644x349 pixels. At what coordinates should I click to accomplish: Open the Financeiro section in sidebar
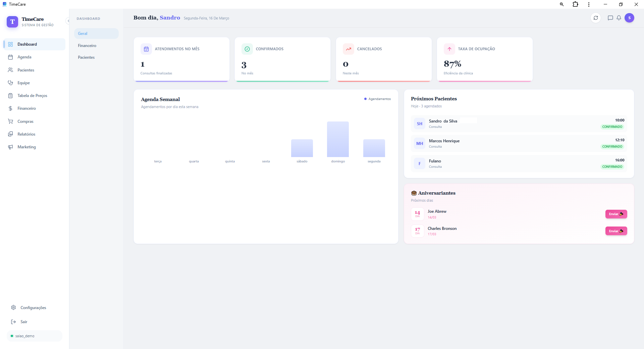click(26, 108)
